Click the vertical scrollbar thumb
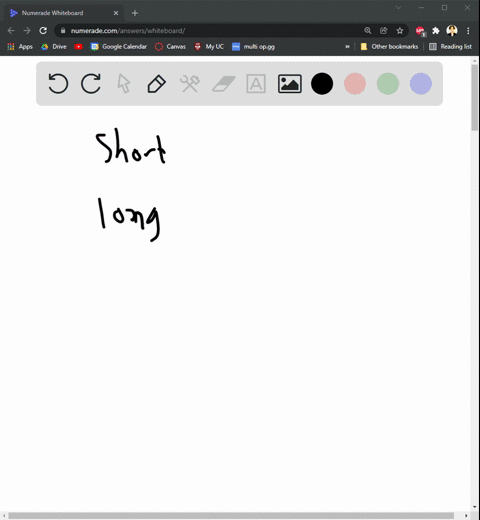This screenshot has width=480, height=520. [475, 97]
